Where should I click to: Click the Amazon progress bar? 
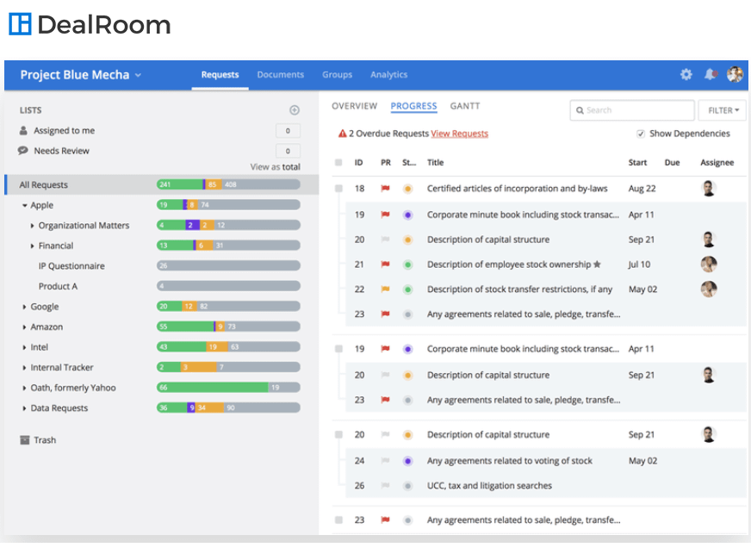click(228, 327)
